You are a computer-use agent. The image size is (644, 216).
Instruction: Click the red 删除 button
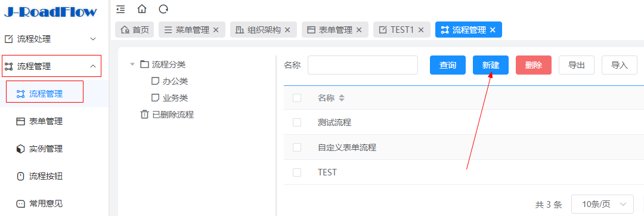coord(534,65)
